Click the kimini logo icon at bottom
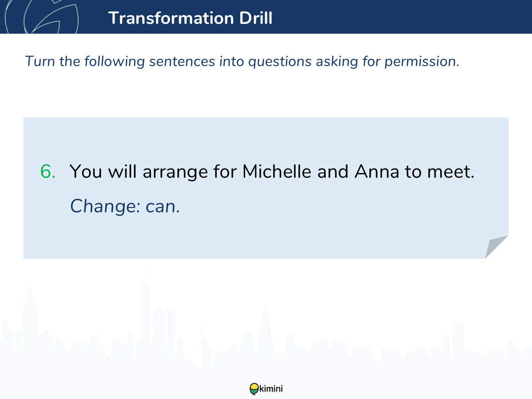Viewport: 532px width, 399px height. 254,389
